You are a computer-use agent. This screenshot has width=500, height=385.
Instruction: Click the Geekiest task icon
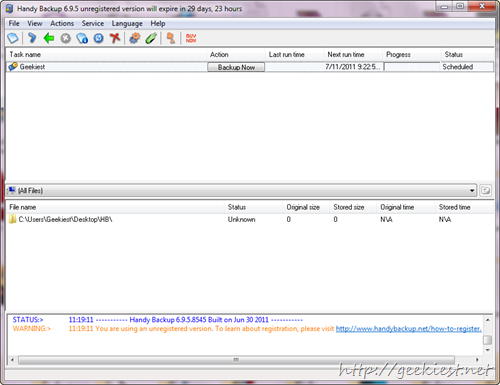[x=13, y=67]
